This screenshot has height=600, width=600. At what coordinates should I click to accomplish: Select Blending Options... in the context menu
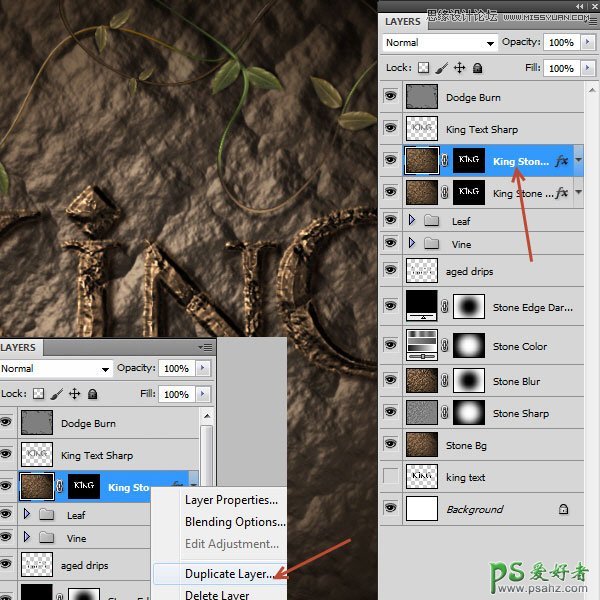coord(235,522)
